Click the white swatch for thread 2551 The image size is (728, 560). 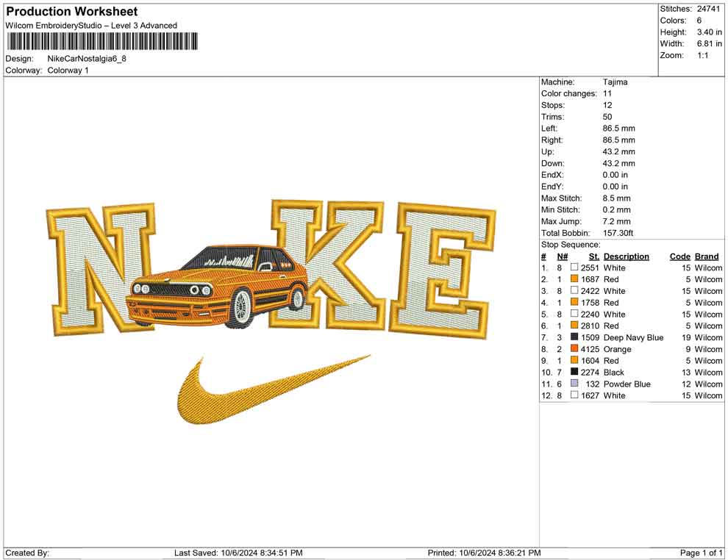click(x=574, y=268)
